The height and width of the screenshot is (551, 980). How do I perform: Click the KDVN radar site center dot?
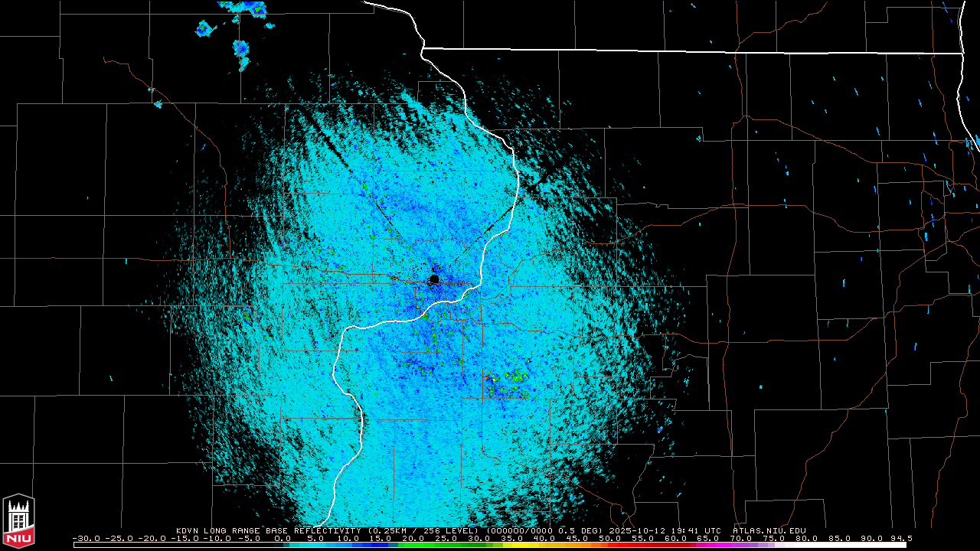click(x=434, y=279)
